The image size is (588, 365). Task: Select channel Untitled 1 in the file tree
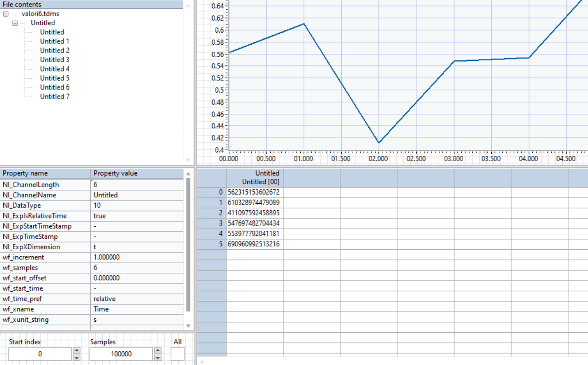[x=54, y=41]
